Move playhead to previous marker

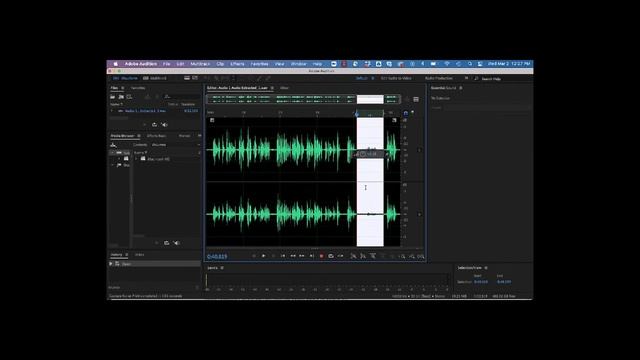[283, 256]
